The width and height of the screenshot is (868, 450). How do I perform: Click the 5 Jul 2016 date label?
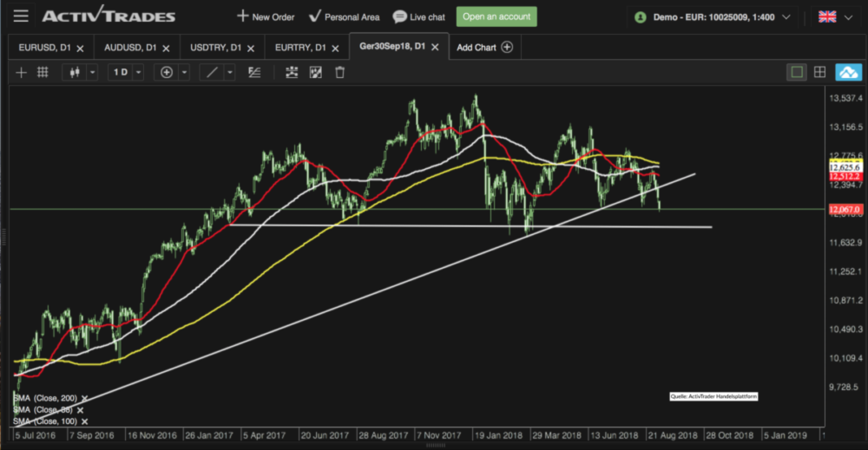click(35, 435)
